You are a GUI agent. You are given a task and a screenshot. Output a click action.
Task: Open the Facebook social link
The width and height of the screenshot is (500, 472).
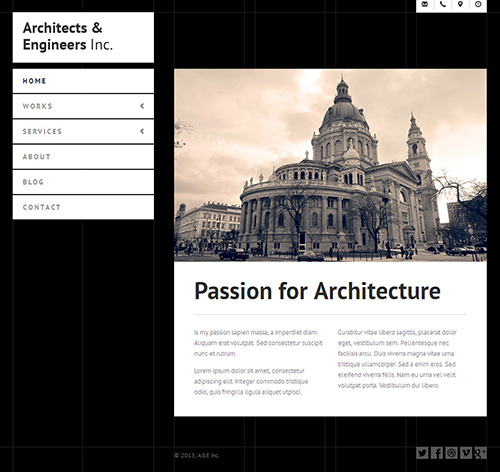pyautogui.click(x=437, y=453)
